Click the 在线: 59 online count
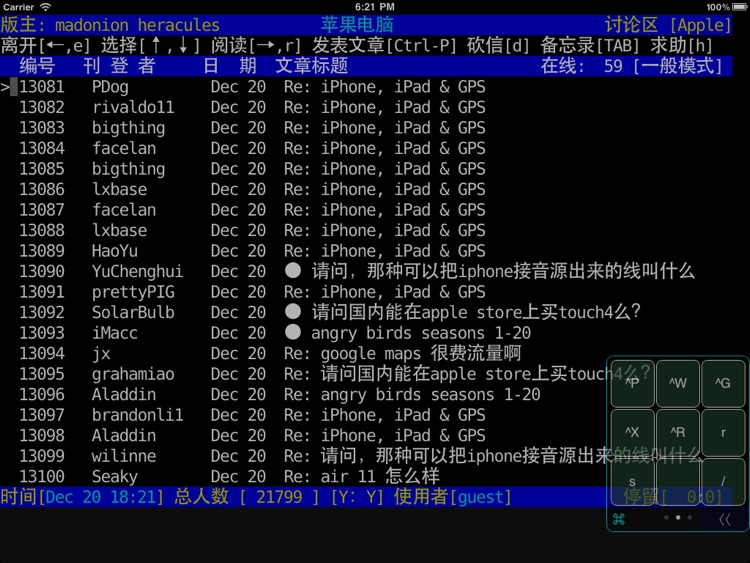750x563 pixels. [582, 66]
